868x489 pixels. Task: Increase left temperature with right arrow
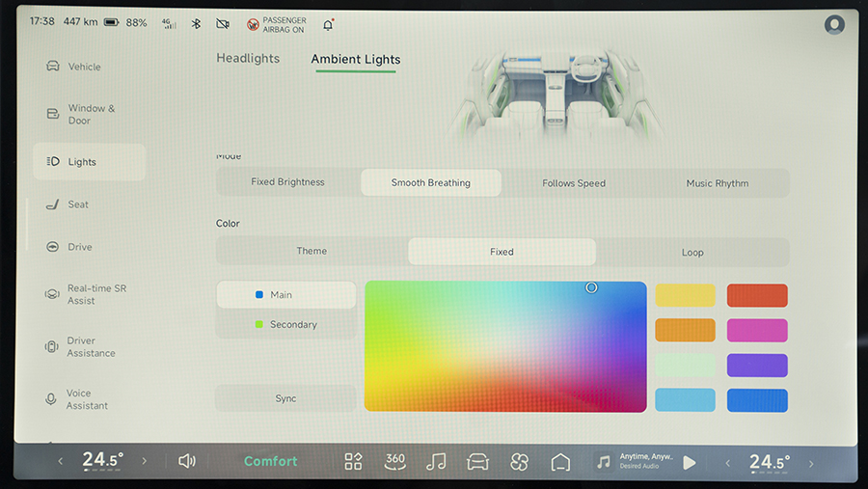click(x=145, y=461)
